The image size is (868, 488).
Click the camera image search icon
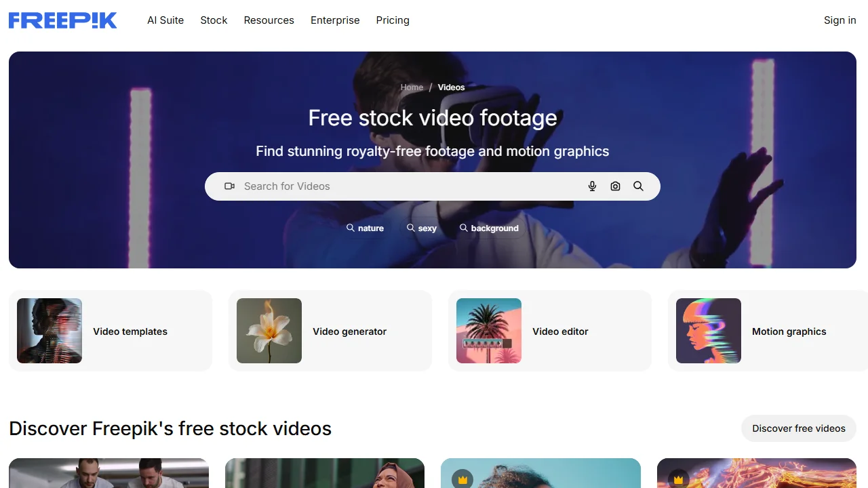coord(615,186)
